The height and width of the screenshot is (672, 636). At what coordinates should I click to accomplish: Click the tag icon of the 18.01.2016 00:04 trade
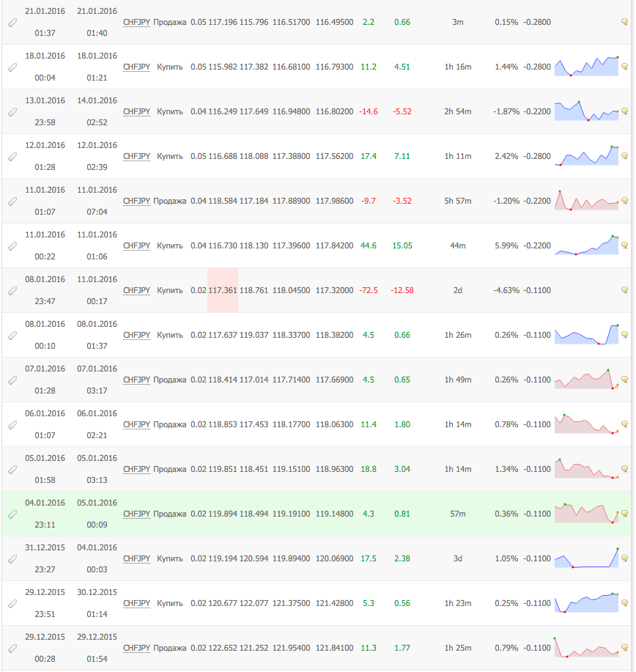point(13,67)
